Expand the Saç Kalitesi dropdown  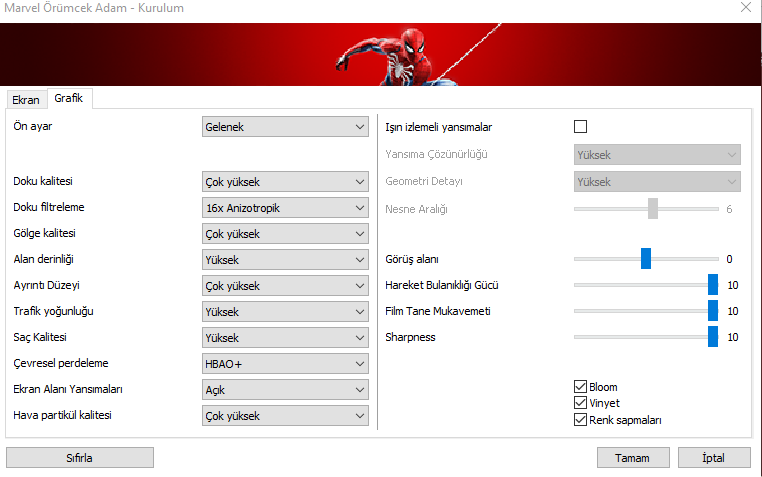click(285, 338)
